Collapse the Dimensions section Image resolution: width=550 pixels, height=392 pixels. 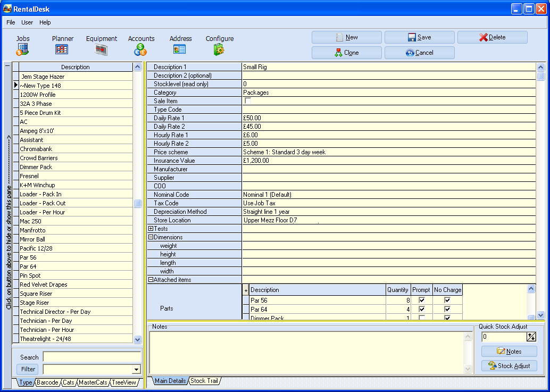click(151, 237)
